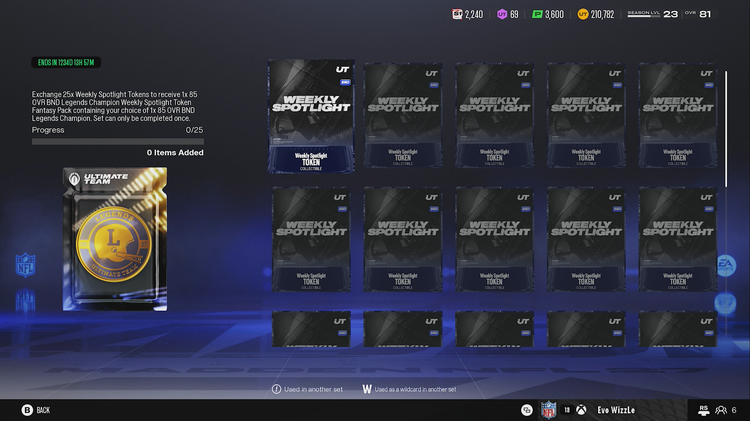Click the EA Sports logo on right edge
The image size is (750, 421).
726,265
